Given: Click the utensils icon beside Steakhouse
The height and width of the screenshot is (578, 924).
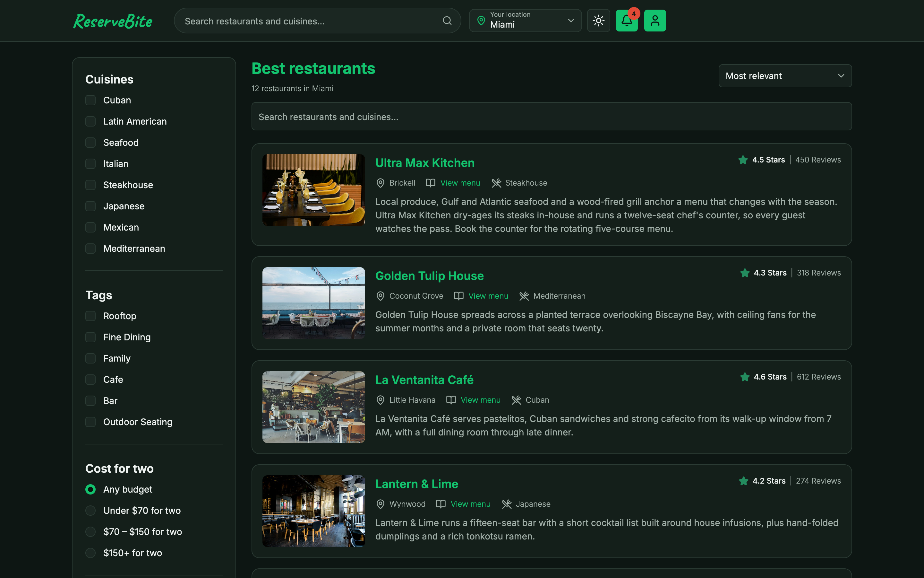Looking at the screenshot, I should [x=496, y=183].
